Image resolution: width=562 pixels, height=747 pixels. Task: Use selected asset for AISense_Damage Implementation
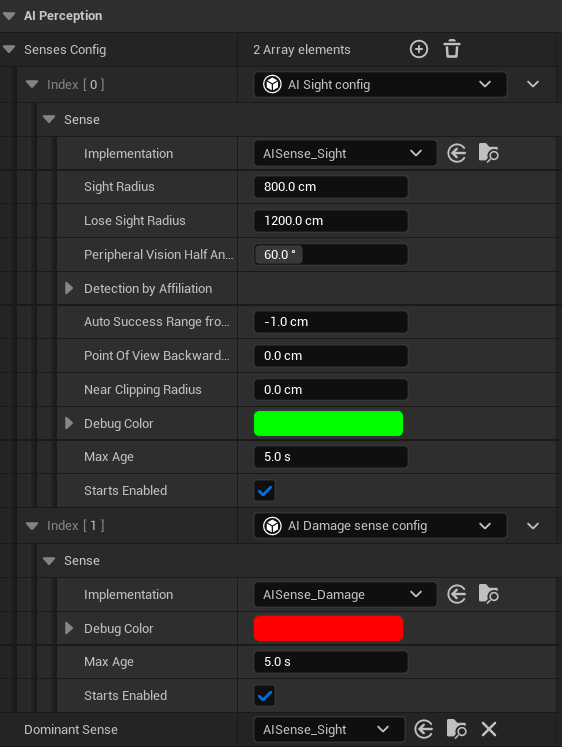tap(457, 594)
